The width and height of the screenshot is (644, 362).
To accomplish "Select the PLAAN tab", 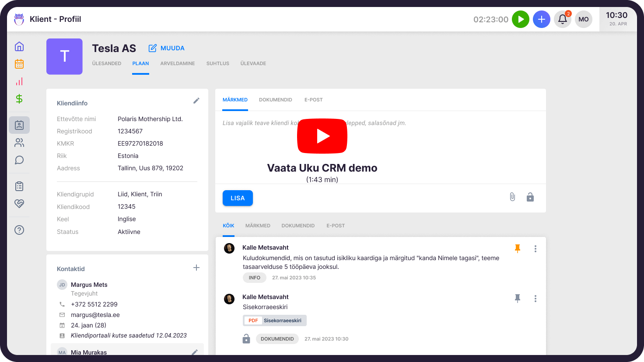I will (141, 63).
